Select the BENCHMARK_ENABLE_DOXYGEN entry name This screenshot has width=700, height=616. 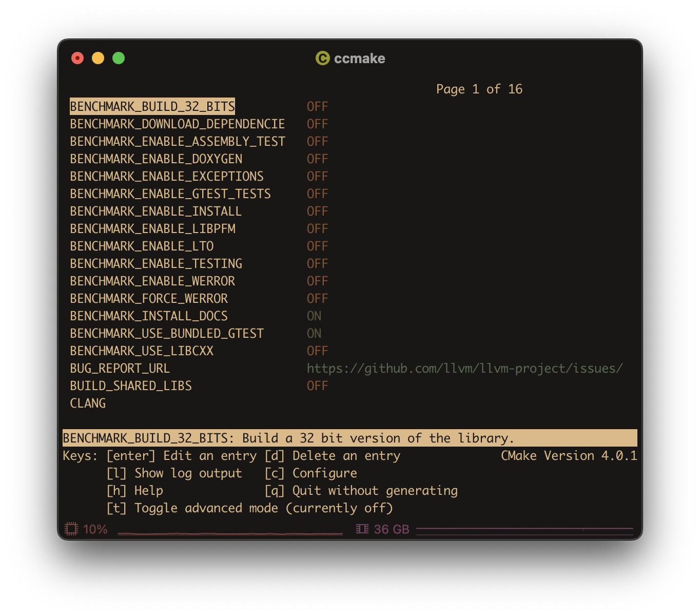point(156,159)
